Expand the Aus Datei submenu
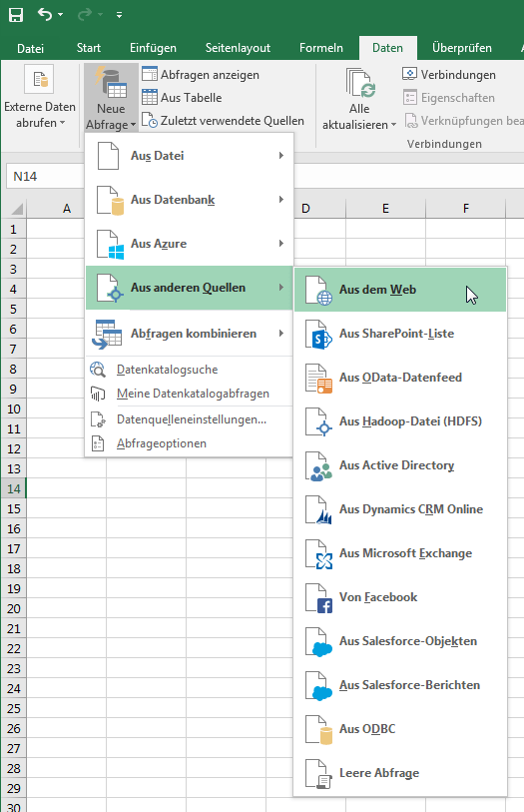Viewport: 524px width, 812px height. tap(190, 156)
